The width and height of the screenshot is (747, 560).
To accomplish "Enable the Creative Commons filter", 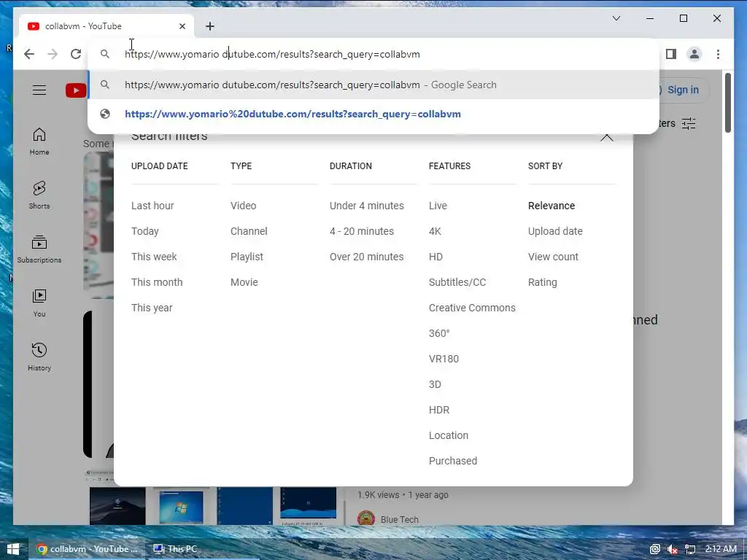I will (x=472, y=308).
